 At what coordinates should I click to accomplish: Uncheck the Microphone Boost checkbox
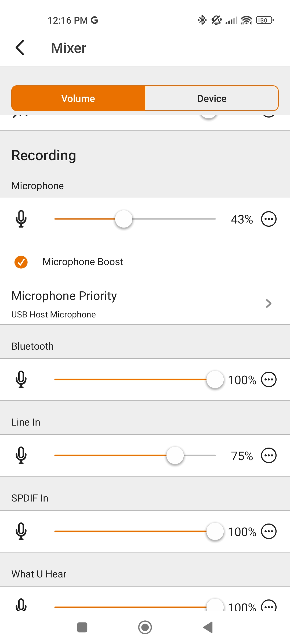pos(21,262)
